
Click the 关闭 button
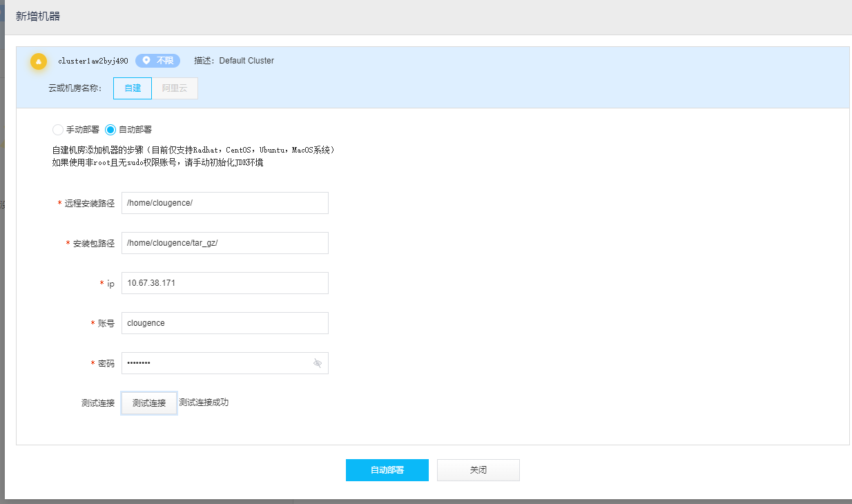pos(478,470)
